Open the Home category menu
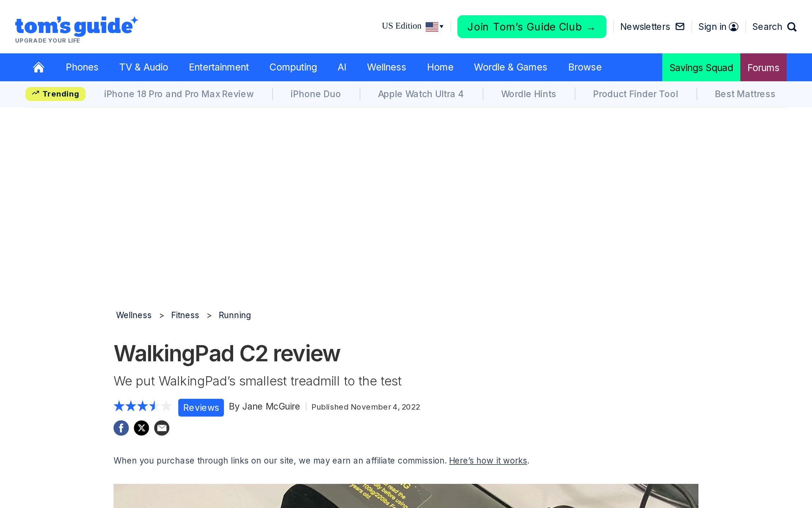The image size is (812, 508). [440, 67]
